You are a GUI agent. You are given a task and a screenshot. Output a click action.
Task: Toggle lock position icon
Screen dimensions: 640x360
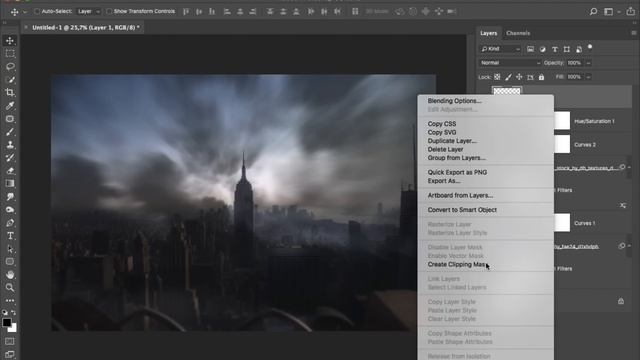[519, 77]
